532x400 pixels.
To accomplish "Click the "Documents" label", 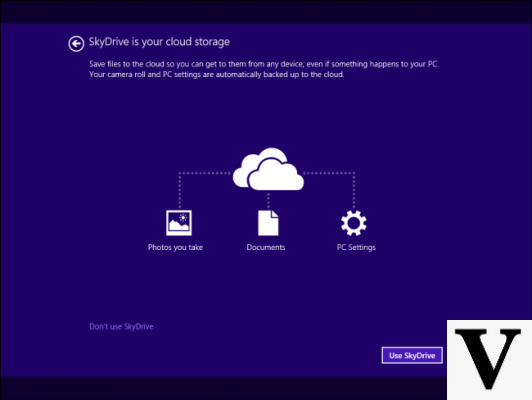I will [x=266, y=247].
